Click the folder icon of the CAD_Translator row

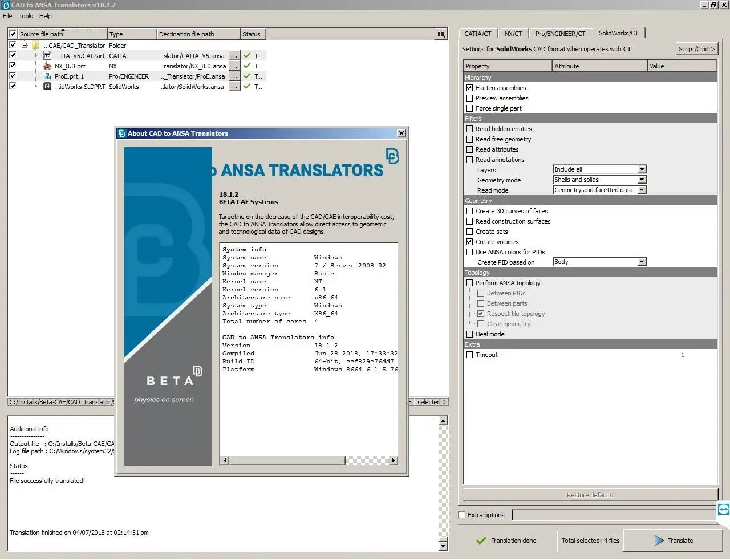(35, 46)
